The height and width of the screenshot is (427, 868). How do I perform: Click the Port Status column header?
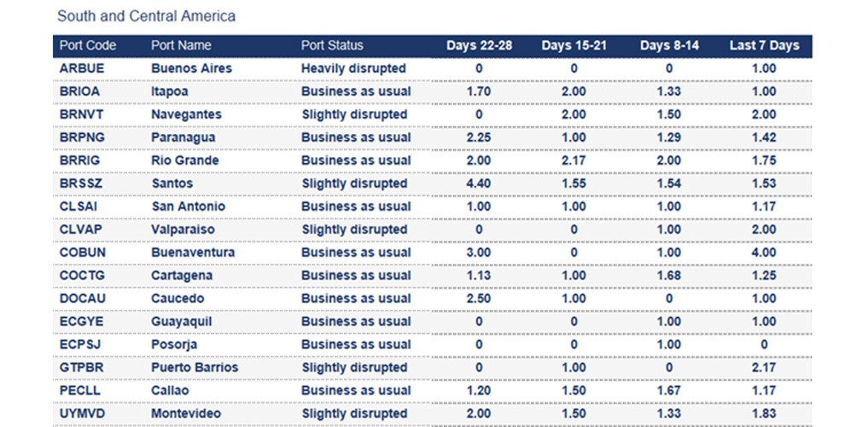pos(332,45)
